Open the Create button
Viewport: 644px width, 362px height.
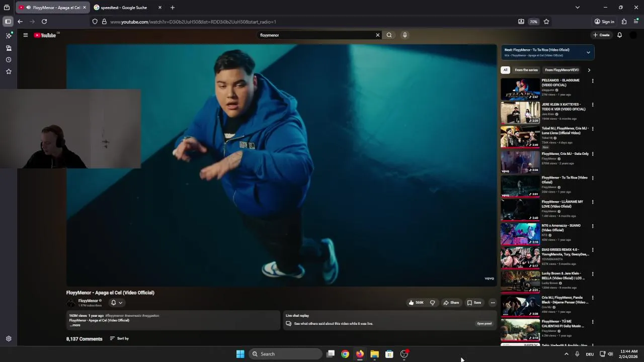click(x=601, y=35)
